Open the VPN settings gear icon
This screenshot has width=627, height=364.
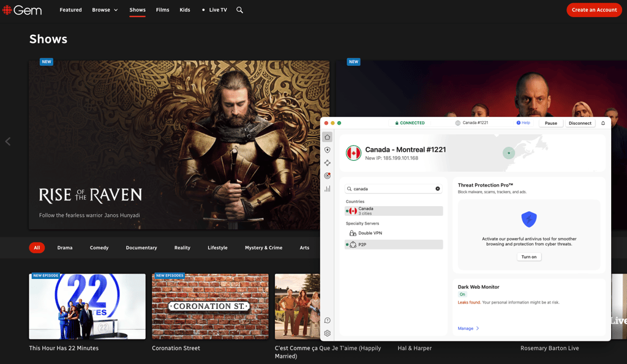(327, 333)
